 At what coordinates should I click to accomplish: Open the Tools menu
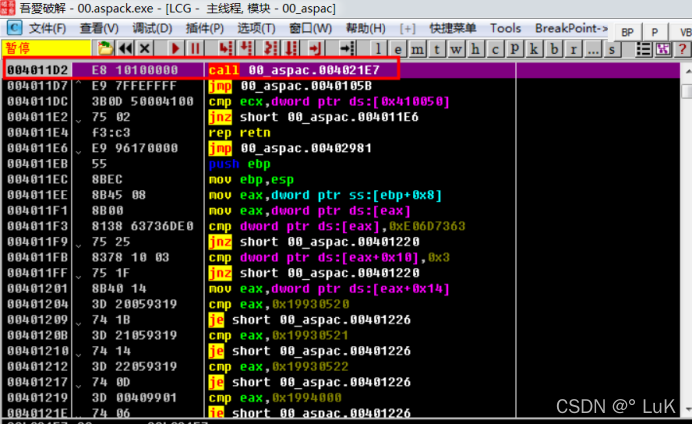tap(505, 29)
